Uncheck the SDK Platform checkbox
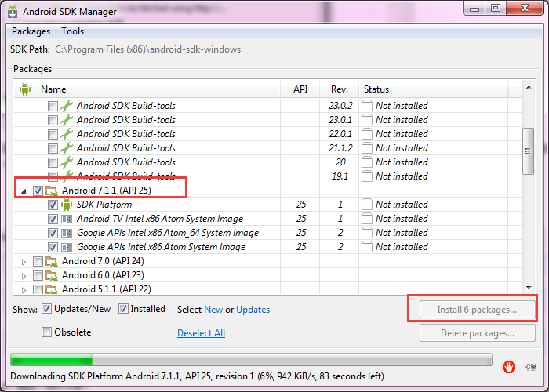Screen dimensions: 549x392 coord(53,205)
